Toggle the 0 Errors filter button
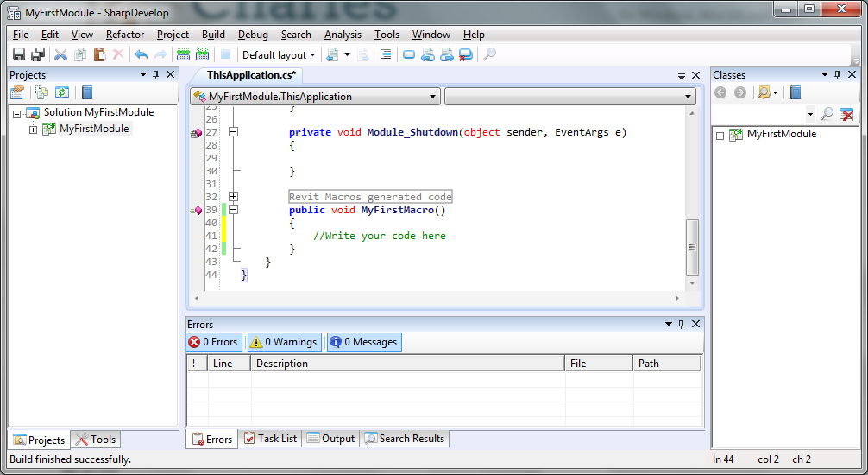Screen dimensions: 868x475 point(214,342)
